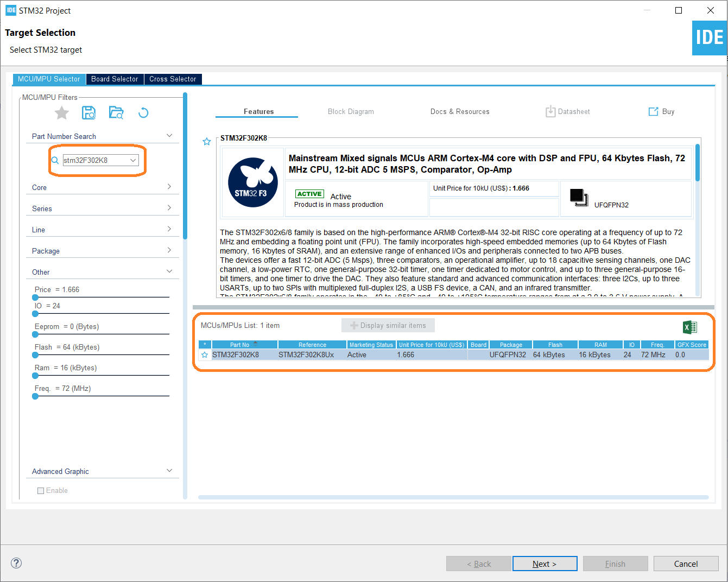Open the Docs & Resources tab
Screen dimensions: 728x582
(x=460, y=111)
